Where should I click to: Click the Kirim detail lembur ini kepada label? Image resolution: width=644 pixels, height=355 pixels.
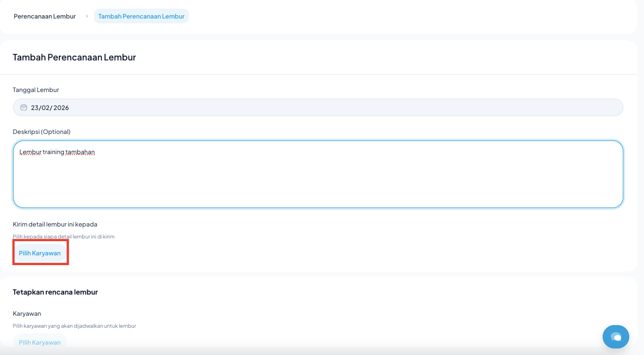click(55, 224)
